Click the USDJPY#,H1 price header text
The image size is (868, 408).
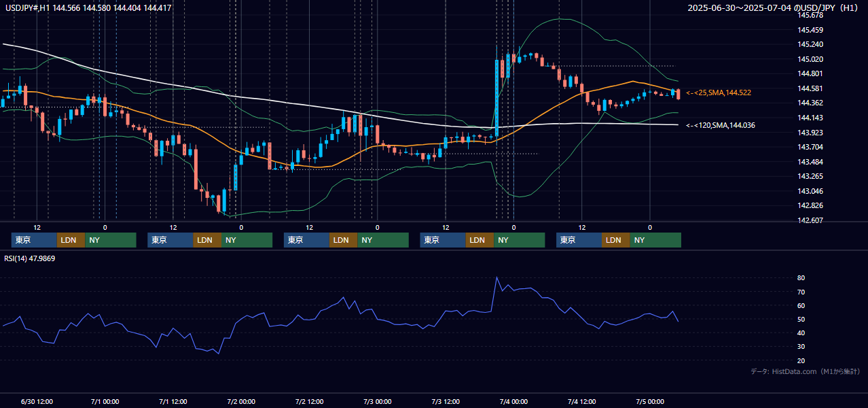(87, 8)
